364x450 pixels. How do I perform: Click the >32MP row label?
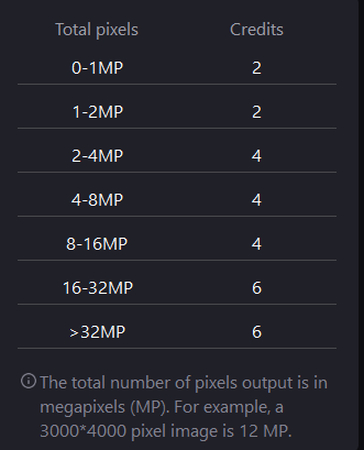coord(97,332)
